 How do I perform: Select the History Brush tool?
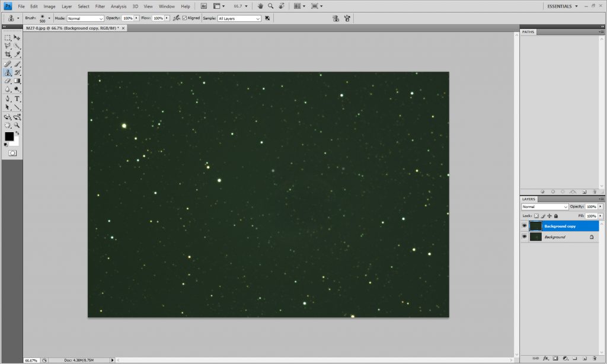click(17, 72)
